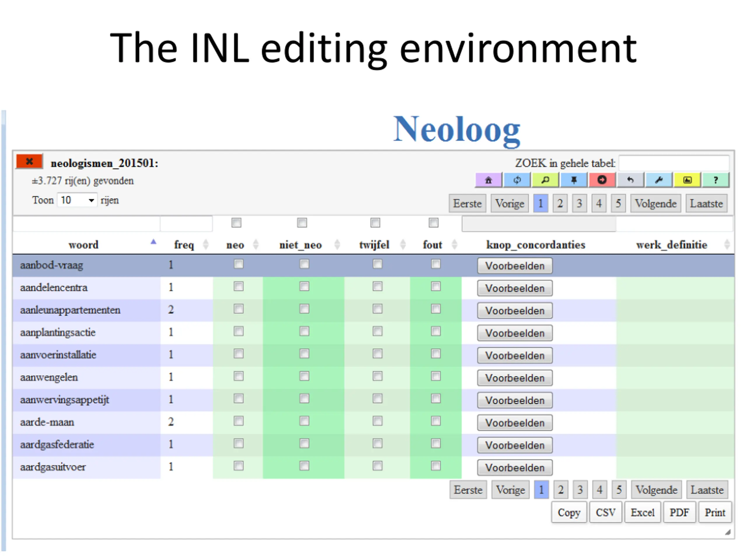The image size is (747, 560).
Task: Click the grey undo arrow icon
Action: [631, 180]
